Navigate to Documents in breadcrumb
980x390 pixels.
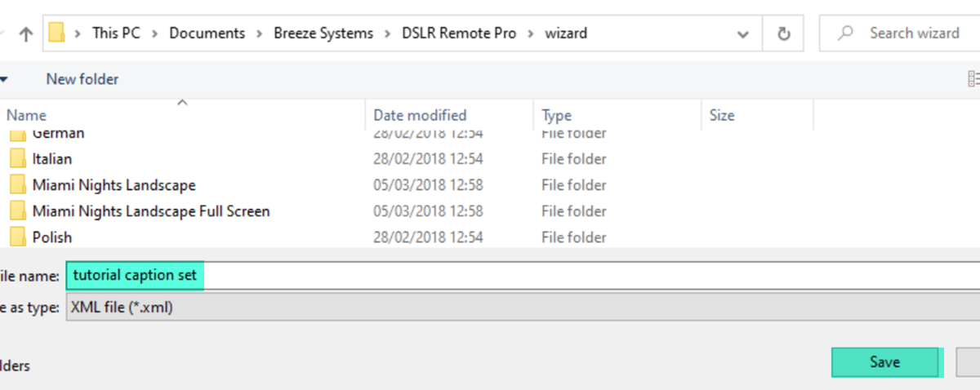(x=207, y=33)
